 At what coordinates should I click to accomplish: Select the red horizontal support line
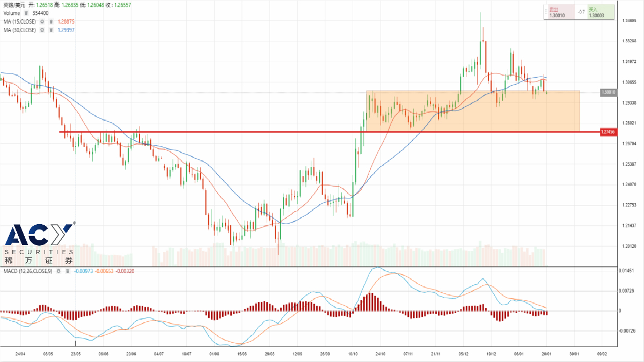(x=215, y=132)
